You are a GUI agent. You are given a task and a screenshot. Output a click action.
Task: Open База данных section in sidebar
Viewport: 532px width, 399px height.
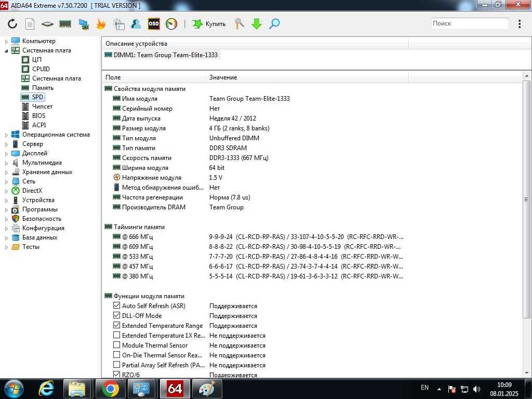[39, 237]
